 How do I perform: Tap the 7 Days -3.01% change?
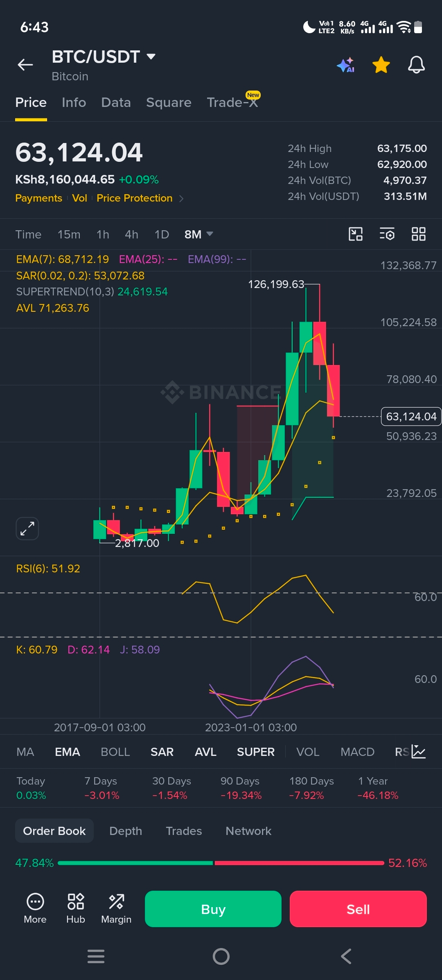coord(102,788)
